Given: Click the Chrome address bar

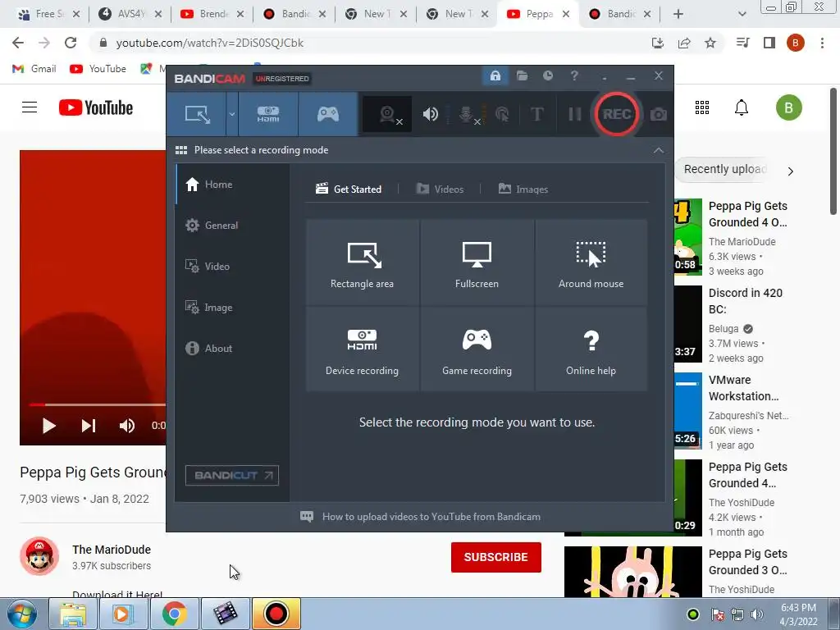Looking at the screenshot, I should click(x=370, y=43).
